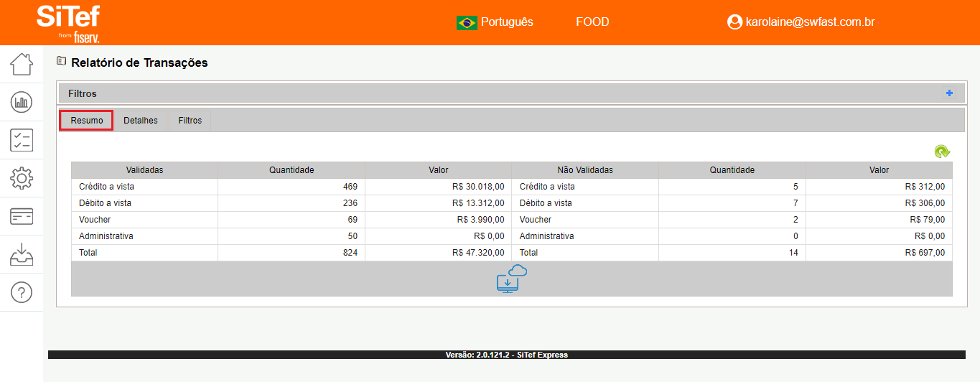Click the Quantidade header next to Validadas

click(x=291, y=170)
